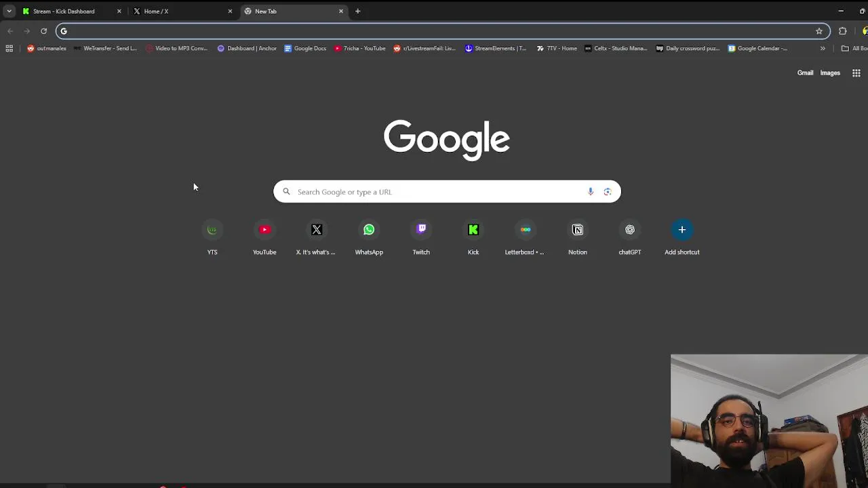Open the Letterboxd shortcut tile
The height and width of the screenshot is (488, 868).
coord(525,237)
